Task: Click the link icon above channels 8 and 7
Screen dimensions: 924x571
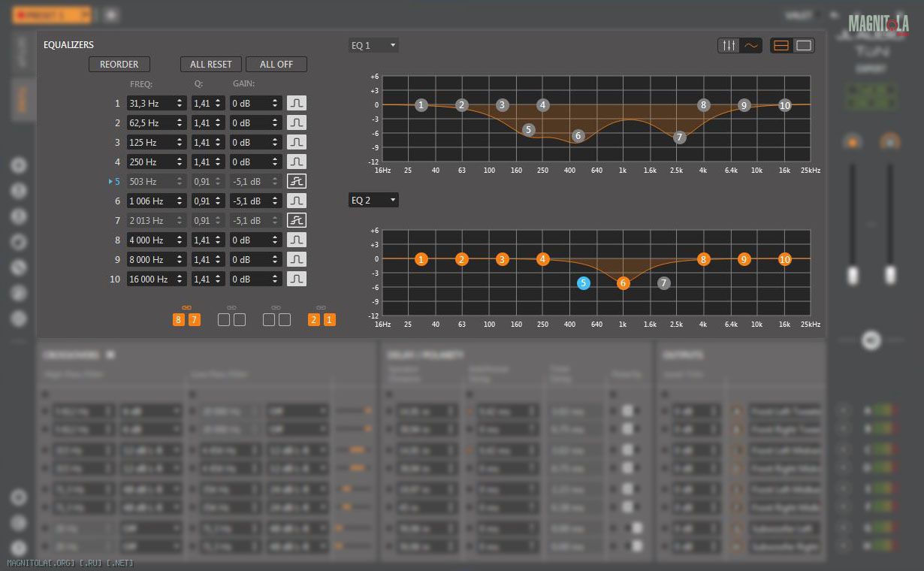Action: [186, 307]
